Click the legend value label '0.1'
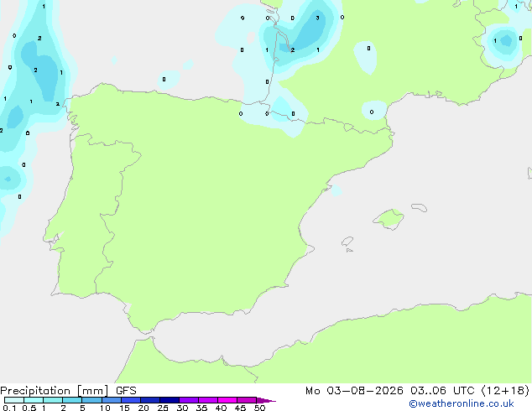532x411 pixels. click(9, 408)
